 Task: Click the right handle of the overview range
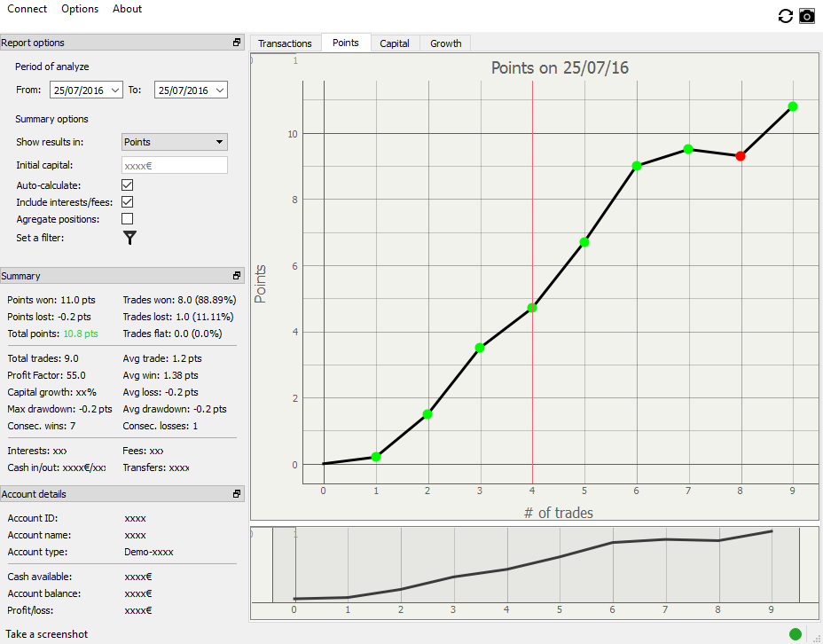pos(799,565)
